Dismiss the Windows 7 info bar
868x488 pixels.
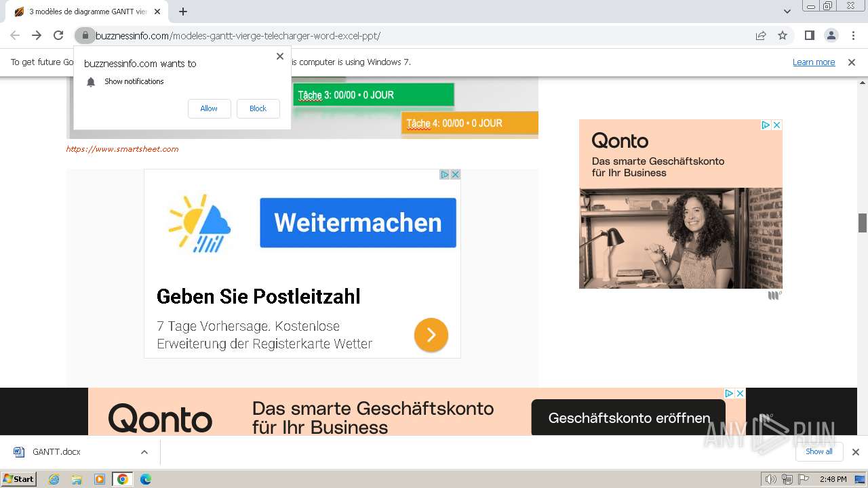coord(852,62)
